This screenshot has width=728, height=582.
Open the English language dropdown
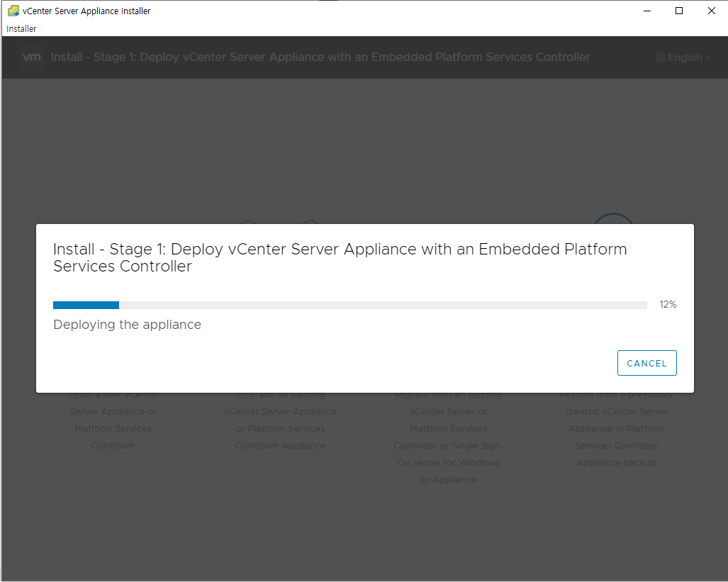click(683, 57)
